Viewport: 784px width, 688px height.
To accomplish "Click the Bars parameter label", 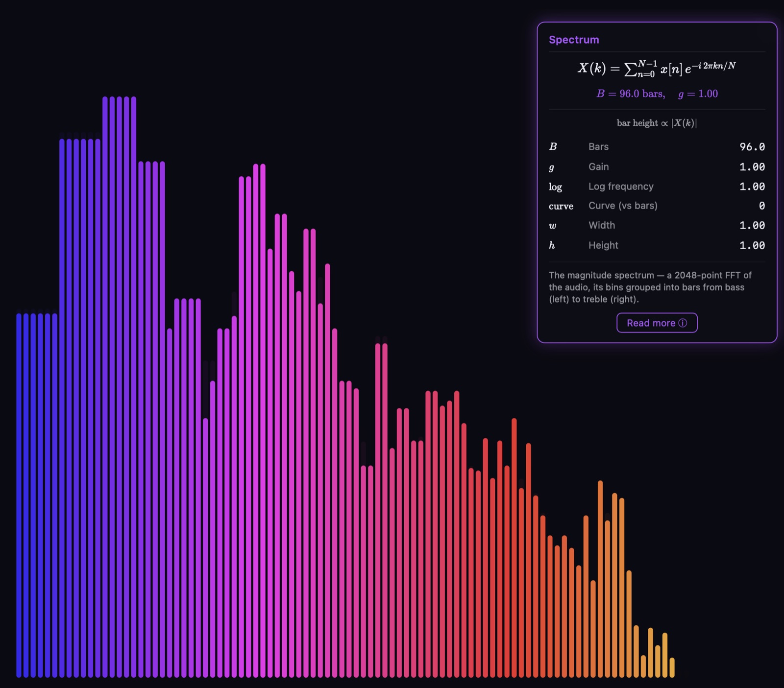I will click(x=598, y=147).
